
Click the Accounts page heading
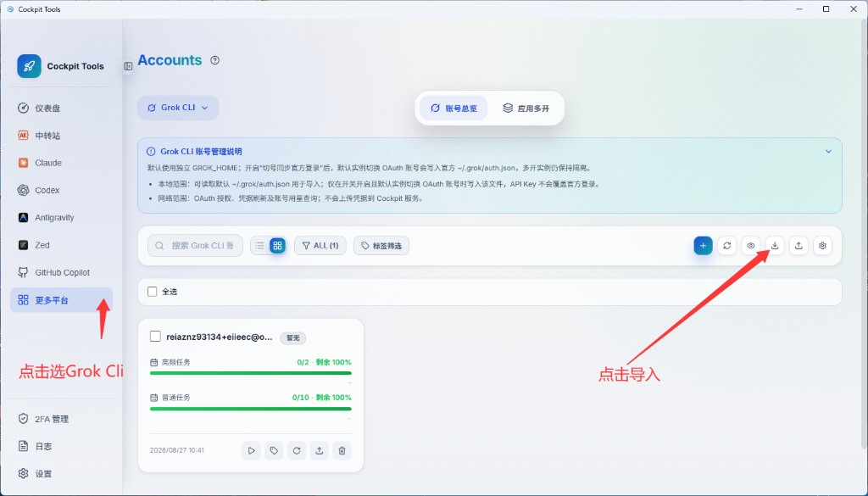(x=170, y=60)
